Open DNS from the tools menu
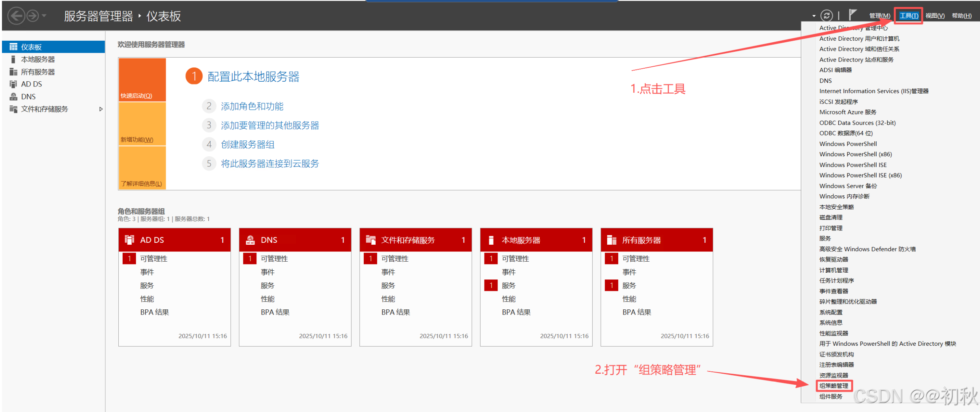980x412 pixels. [x=825, y=81]
